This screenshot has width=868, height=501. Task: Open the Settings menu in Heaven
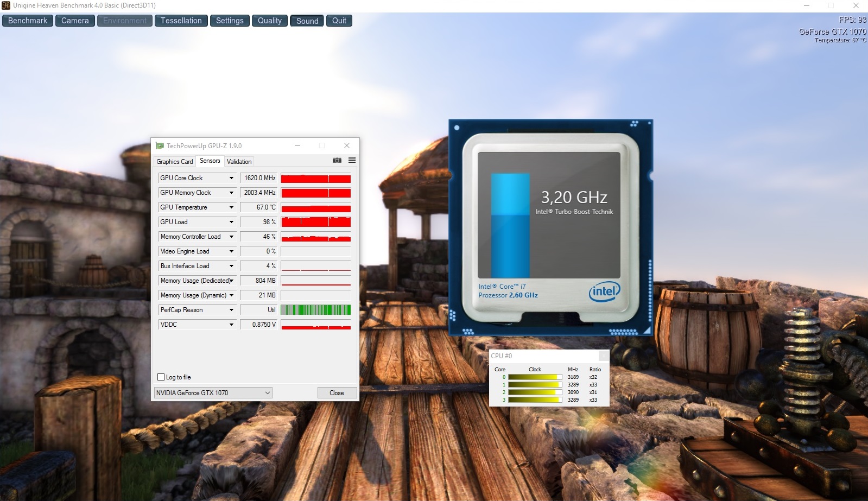[x=230, y=21]
